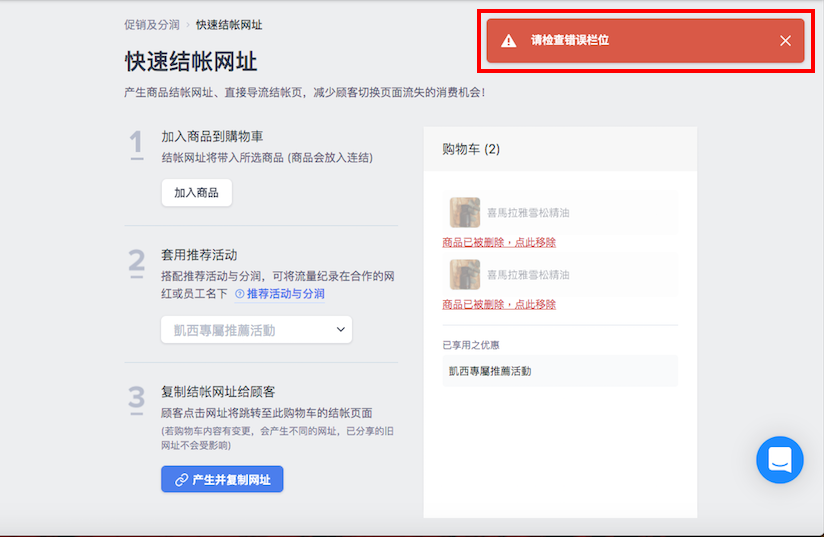Click the dropdown chevron arrow
The height and width of the screenshot is (537, 824).
click(x=341, y=329)
